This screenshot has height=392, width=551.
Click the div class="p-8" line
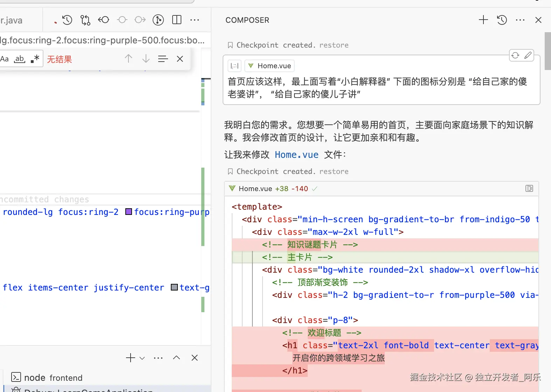point(315,320)
